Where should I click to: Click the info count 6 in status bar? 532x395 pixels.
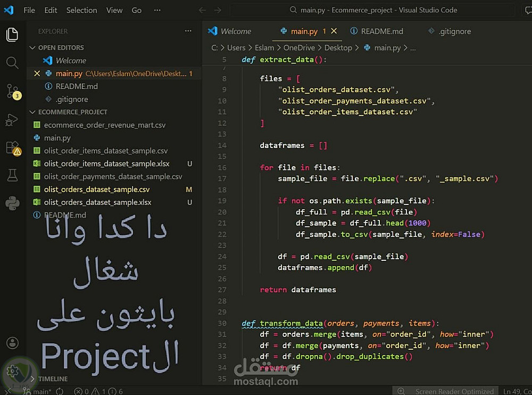click(x=115, y=391)
